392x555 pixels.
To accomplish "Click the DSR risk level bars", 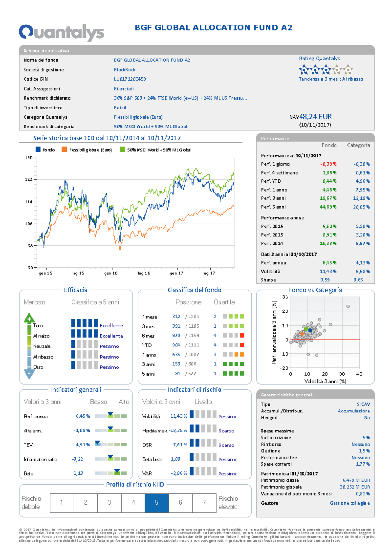I will coord(203,443).
